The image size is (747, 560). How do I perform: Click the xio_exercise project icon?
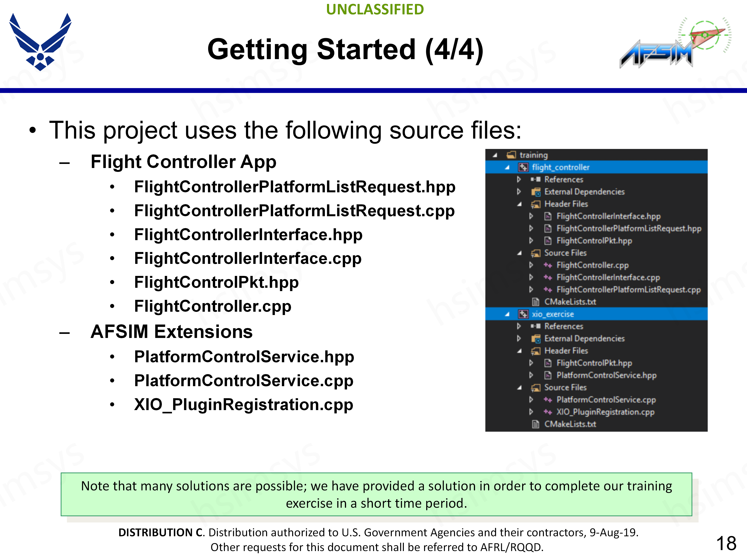[x=523, y=314]
